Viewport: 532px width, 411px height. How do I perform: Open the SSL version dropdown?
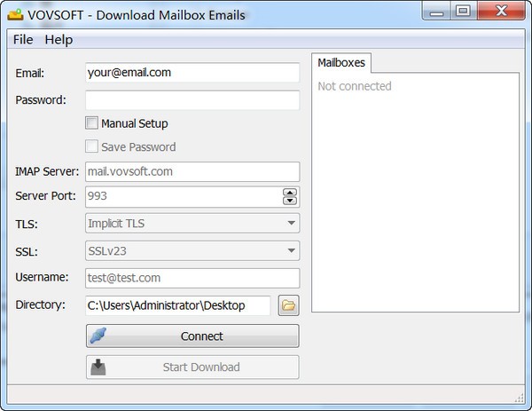pyautogui.click(x=192, y=251)
